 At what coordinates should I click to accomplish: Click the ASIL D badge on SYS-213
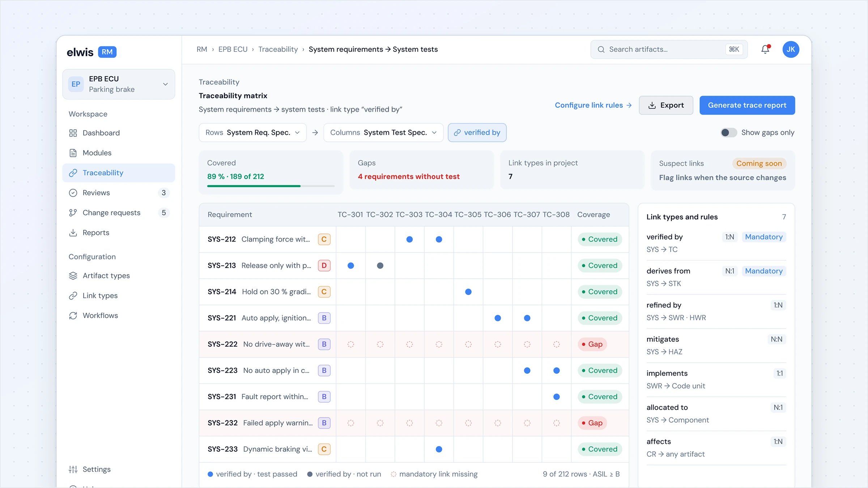(324, 266)
